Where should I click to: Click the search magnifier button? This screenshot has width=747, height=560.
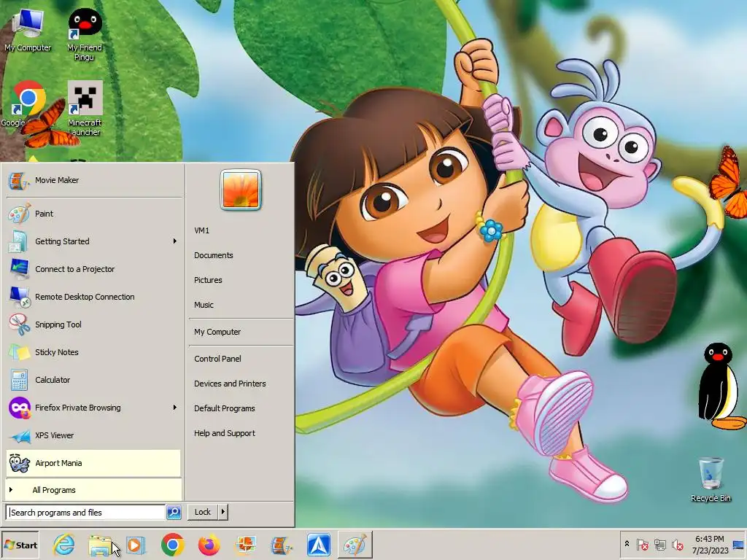174,513
